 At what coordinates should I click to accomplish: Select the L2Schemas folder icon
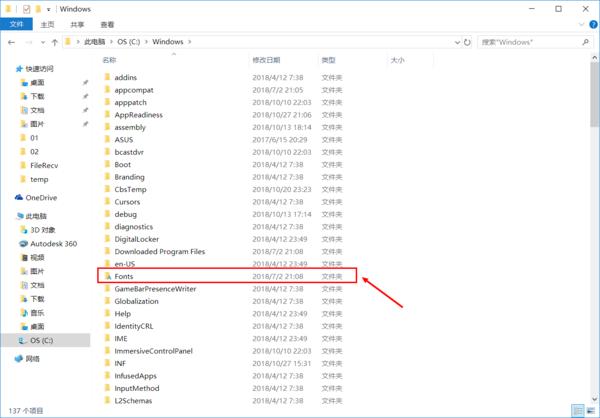point(108,400)
